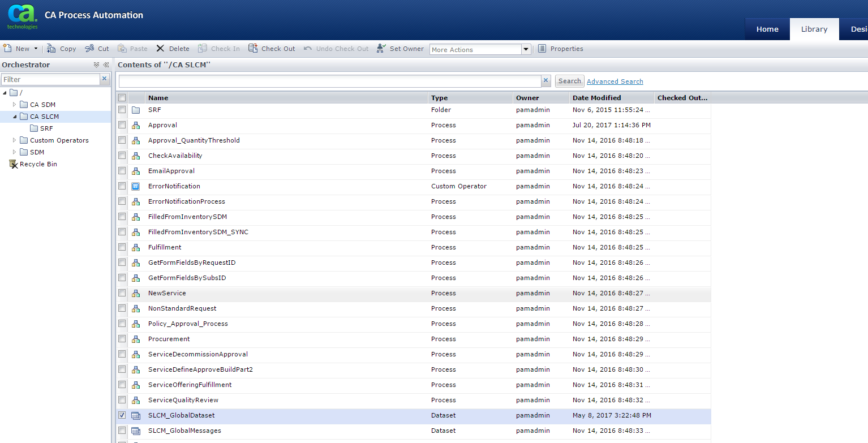The width and height of the screenshot is (868, 443).
Task: Expand the Custom Operators tree node
Action: 15,140
